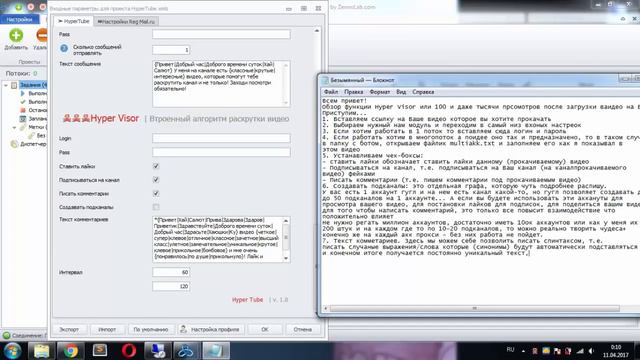Screen dimensions: 640x360
Task: Open Notepad Файл menu
Action: (331, 92)
